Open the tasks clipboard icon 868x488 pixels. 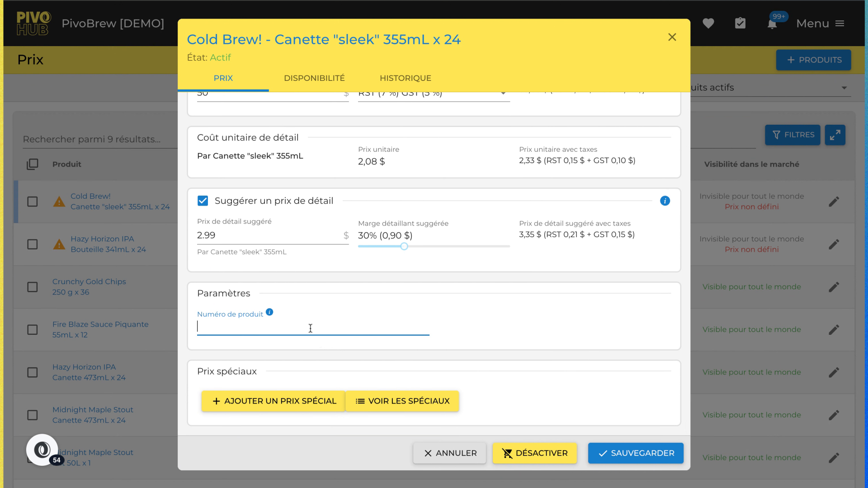click(740, 23)
